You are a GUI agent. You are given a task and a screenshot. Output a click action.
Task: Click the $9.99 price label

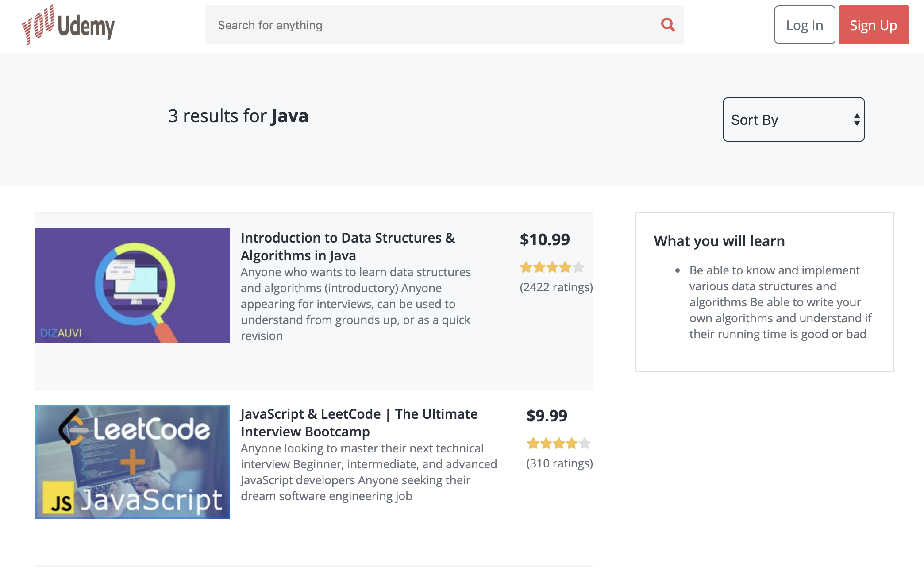(547, 416)
